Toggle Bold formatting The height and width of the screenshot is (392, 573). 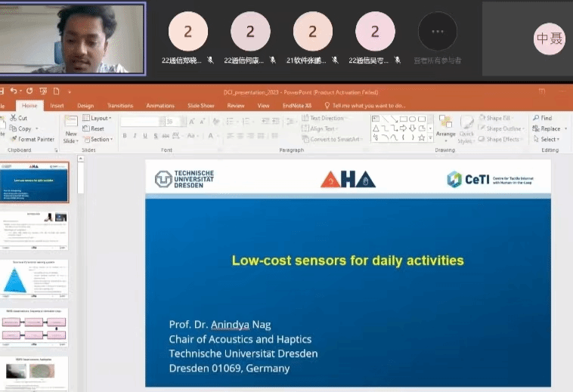click(x=124, y=136)
